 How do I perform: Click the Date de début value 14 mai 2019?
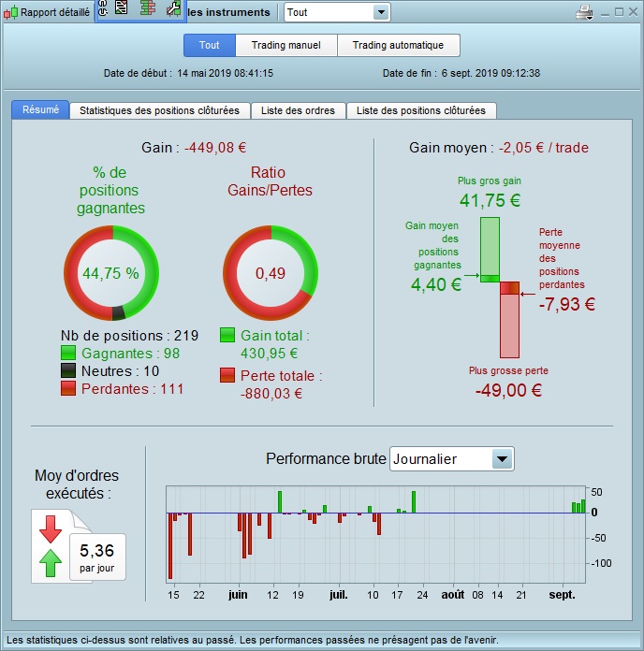click(x=225, y=74)
